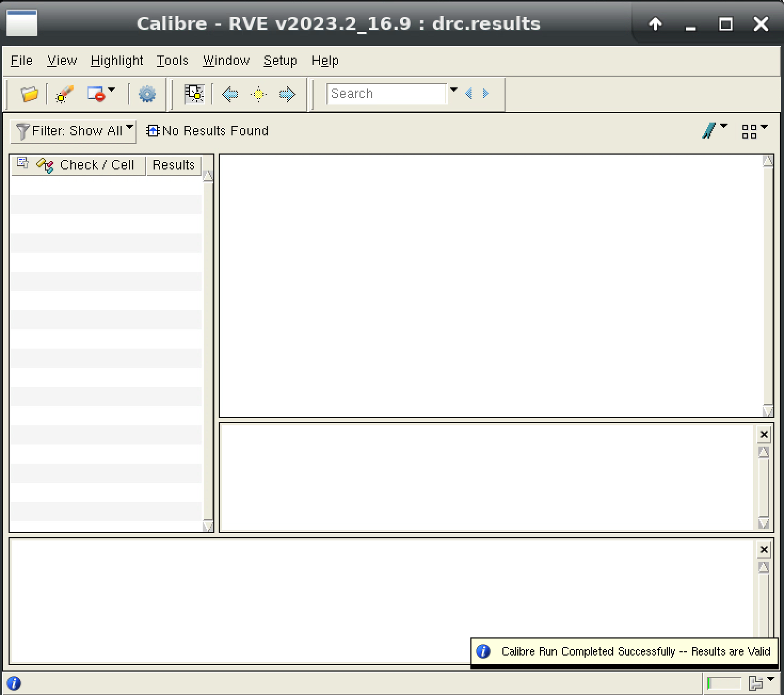Click the Results column header
784x695 pixels.
[173, 165]
